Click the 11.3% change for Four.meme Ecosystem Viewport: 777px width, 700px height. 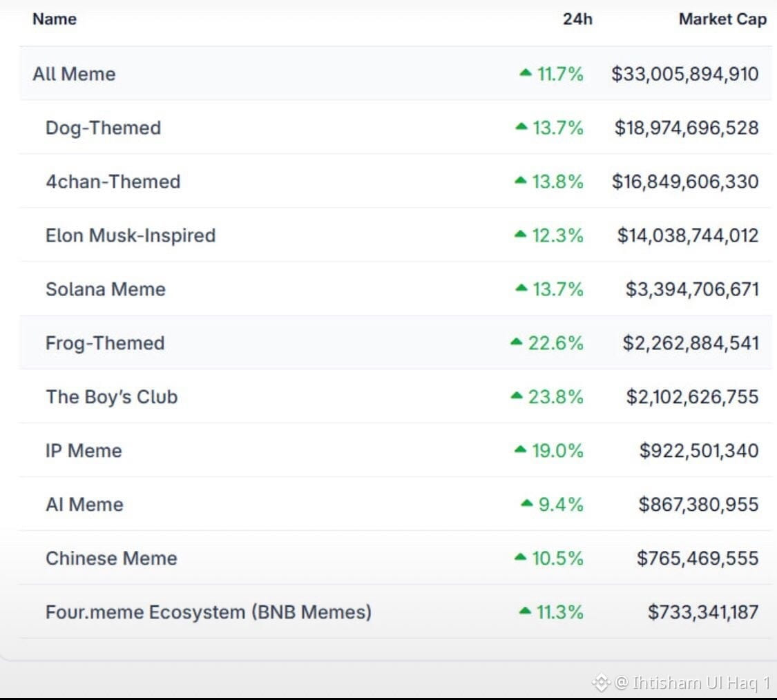(x=551, y=612)
